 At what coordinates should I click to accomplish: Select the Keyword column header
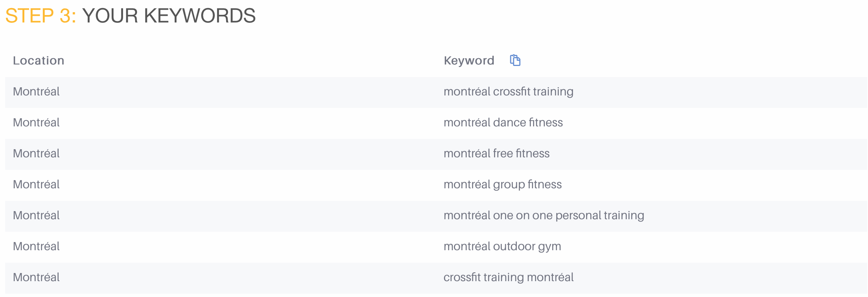469,60
